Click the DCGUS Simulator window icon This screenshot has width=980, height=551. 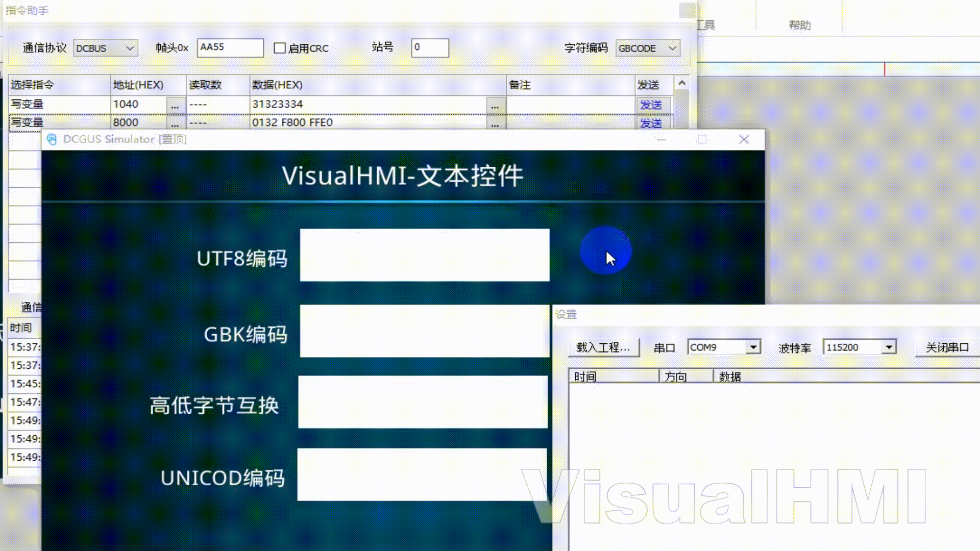pos(52,139)
